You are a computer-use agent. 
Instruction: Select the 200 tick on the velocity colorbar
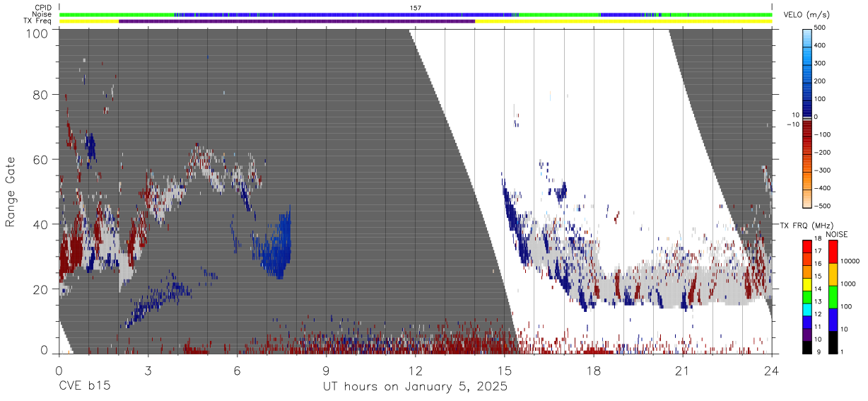point(821,81)
